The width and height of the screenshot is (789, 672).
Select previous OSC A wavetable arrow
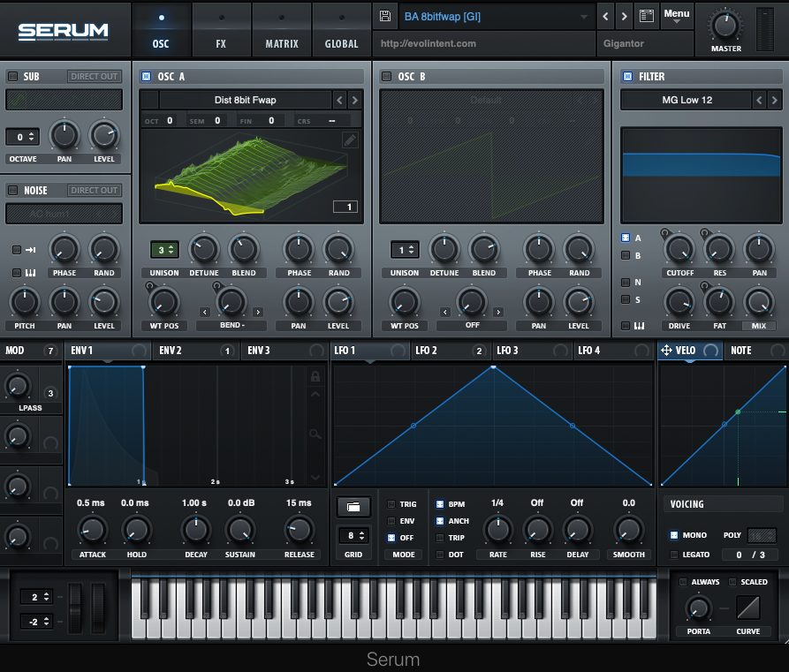click(339, 100)
